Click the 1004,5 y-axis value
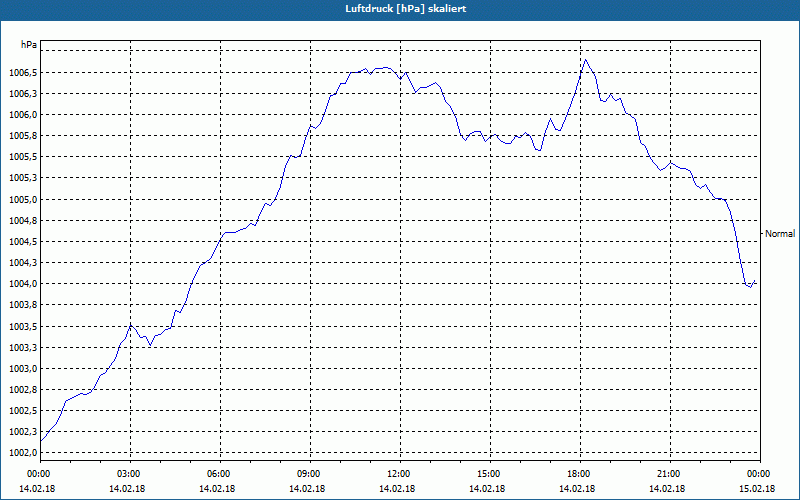This screenshot has width=800, height=500. 23,242
